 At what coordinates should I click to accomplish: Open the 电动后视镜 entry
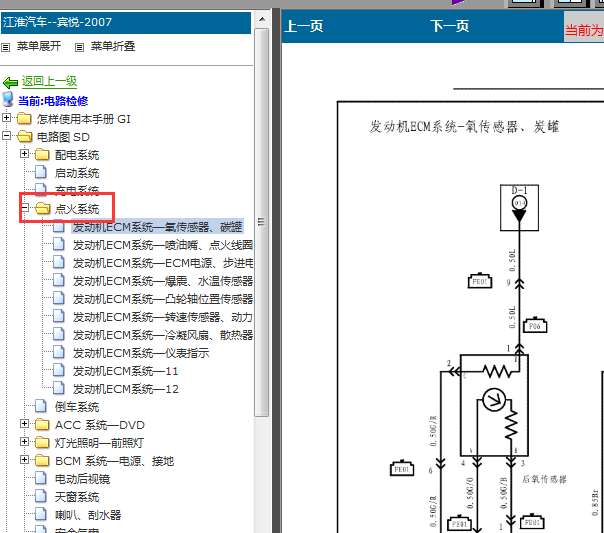click(x=82, y=479)
